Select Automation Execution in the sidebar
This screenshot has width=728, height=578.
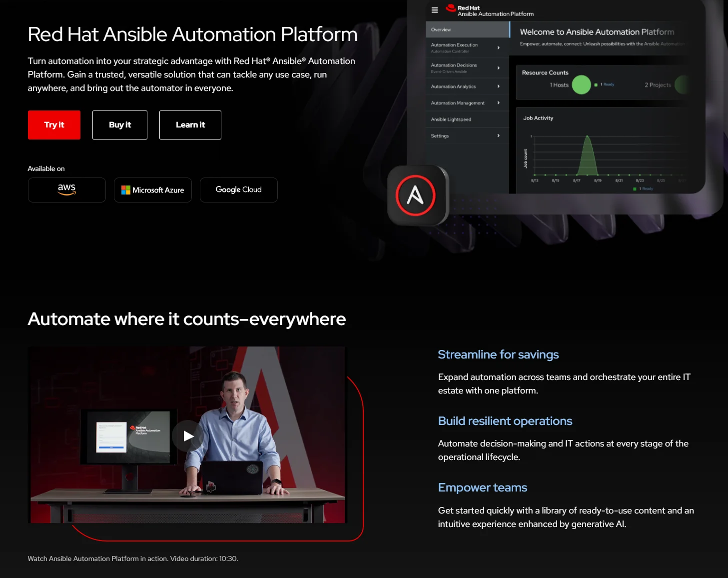click(468, 47)
